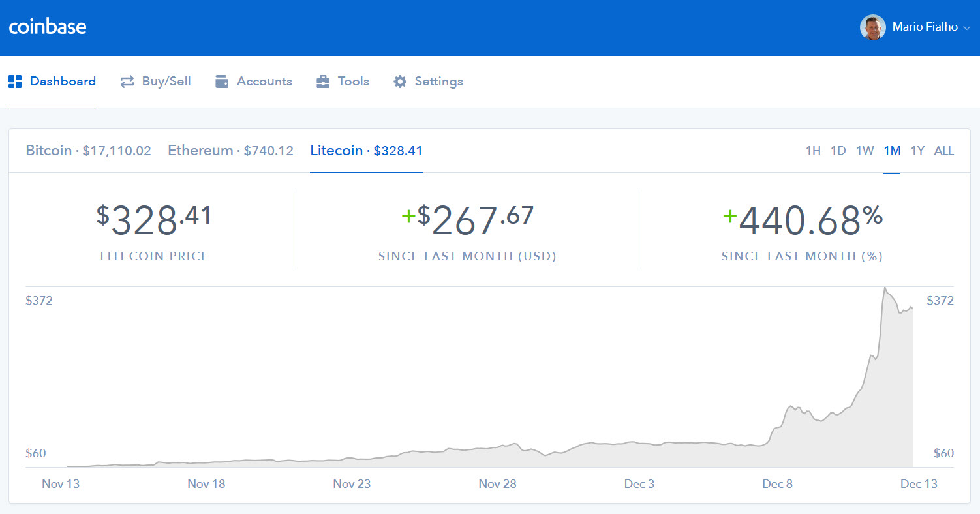The width and height of the screenshot is (980, 514).
Task: Open Mario Fialho profile avatar
Action: coord(872,27)
